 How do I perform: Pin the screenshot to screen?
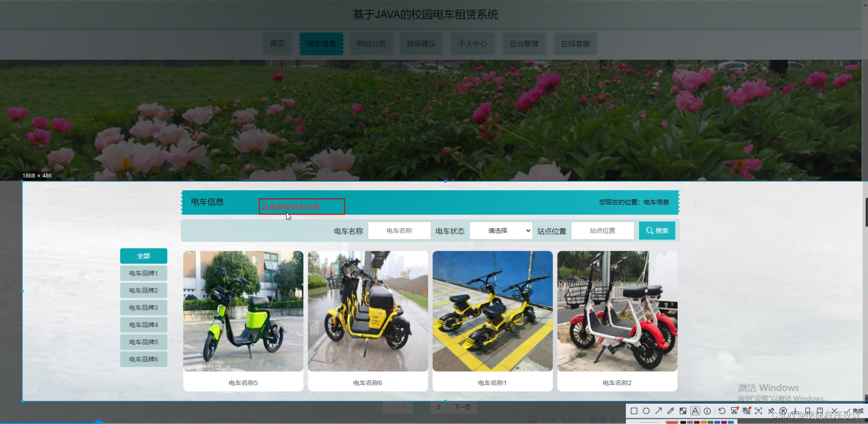[772, 411]
